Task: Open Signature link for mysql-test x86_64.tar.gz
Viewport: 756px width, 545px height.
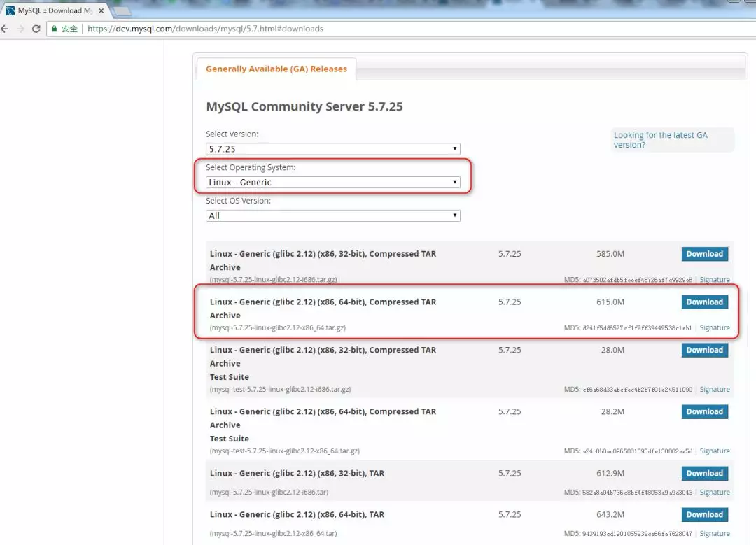Action: (715, 451)
